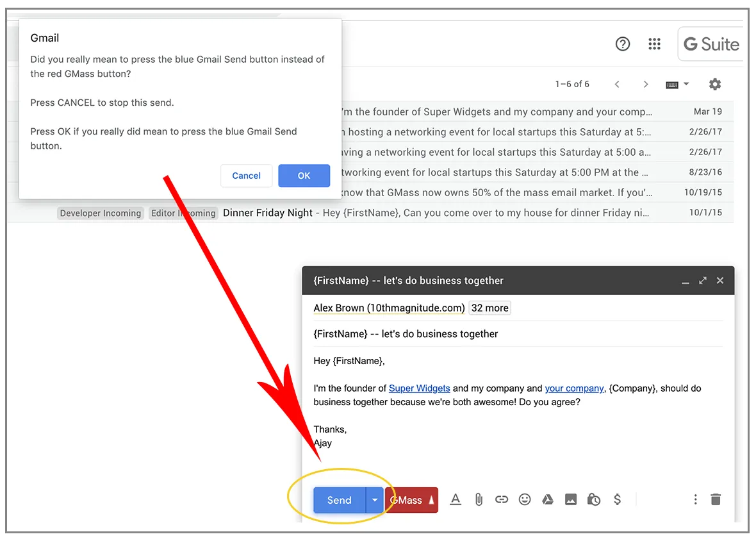
Task: Open the Dinner Friday Night email
Action: click(x=370, y=213)
